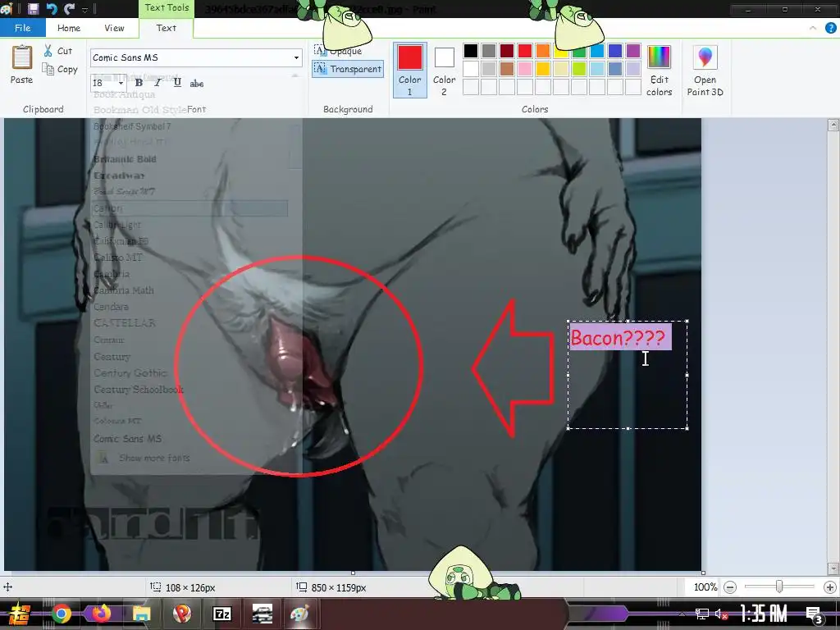This screenshot has height=630, width=840.
Task: Undo the last action
Action: click(x=52, y=8)
